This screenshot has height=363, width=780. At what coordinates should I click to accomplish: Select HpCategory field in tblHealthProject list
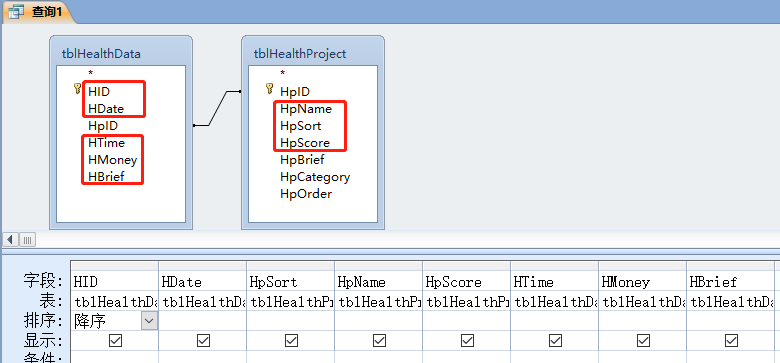pos(315,177)
